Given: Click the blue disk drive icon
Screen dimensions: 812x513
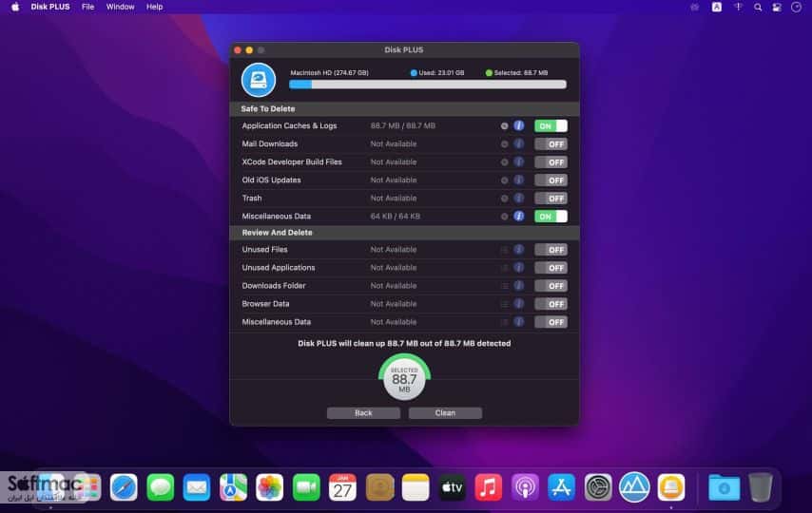Looking at the screenshot, I should pyautogui.click(x=259, y=80).
